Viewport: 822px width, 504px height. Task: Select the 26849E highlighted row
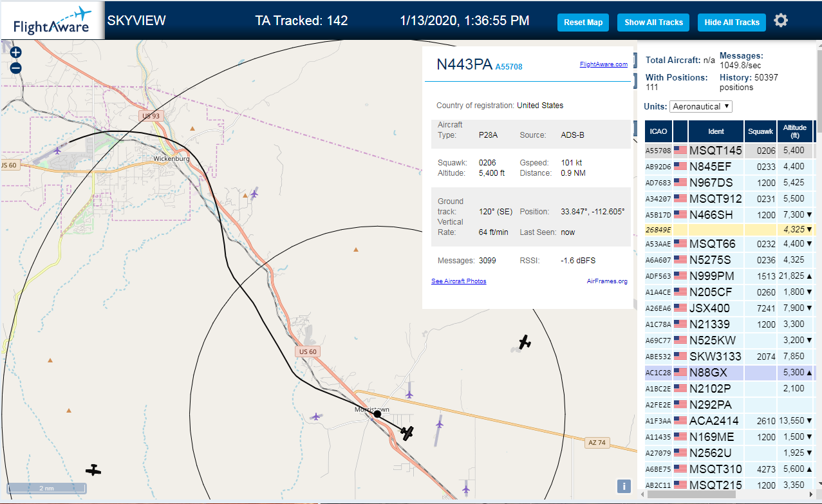730,229
